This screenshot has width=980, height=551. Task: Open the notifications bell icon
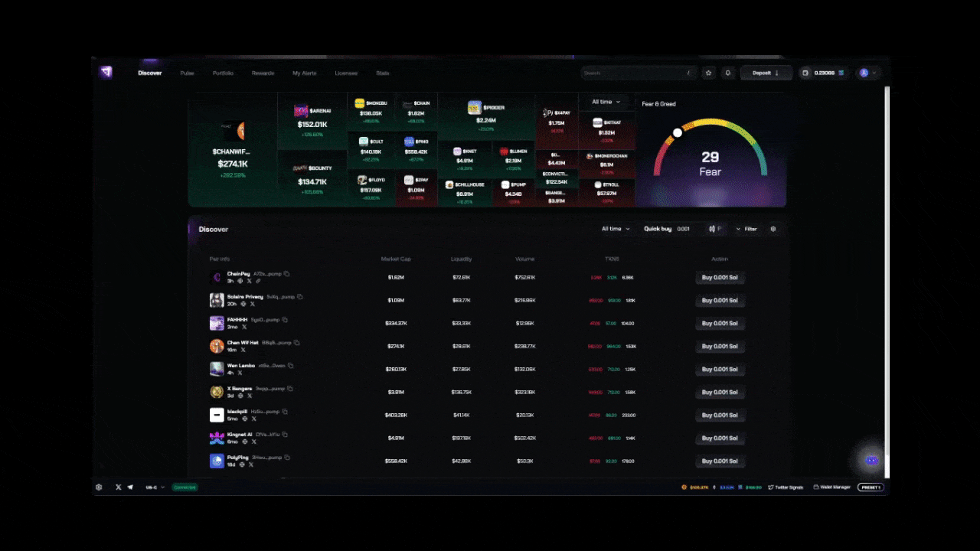pos(727,73)
